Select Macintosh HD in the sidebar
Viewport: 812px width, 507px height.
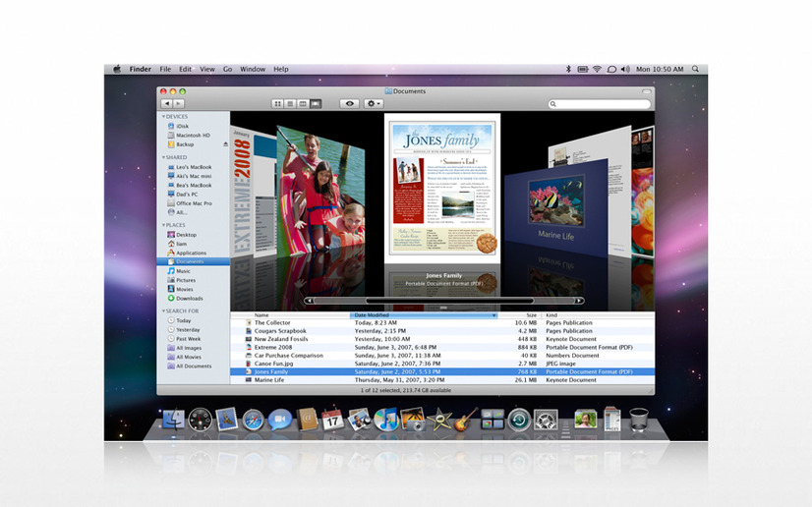[189, 135]
